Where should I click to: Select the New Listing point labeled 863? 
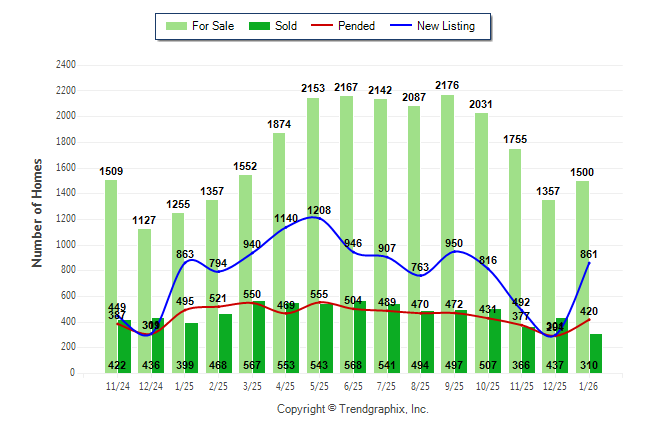pyautogui.click(x=185, y=262)
